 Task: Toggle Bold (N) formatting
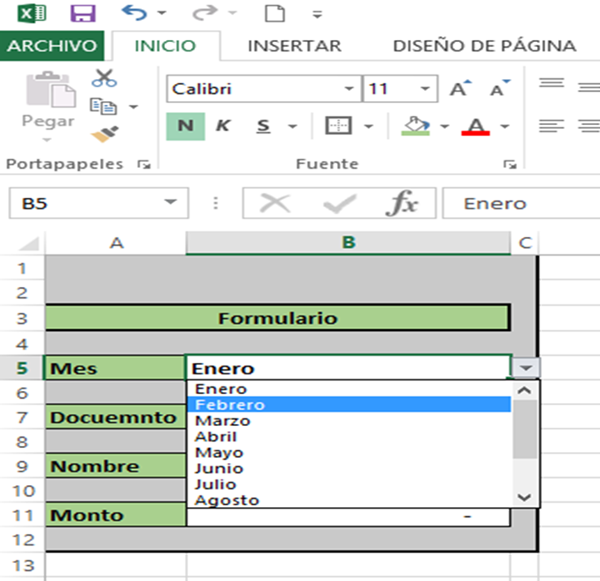[185, 126]
